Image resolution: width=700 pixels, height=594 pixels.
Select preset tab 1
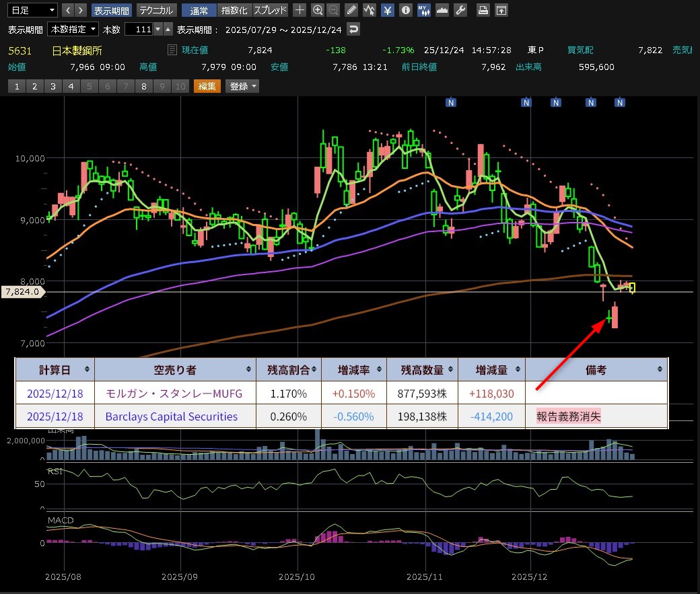coord(17,86)
